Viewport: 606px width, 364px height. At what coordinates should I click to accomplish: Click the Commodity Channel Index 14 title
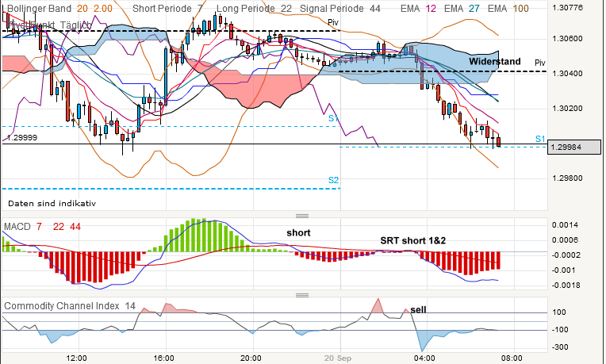70,306
